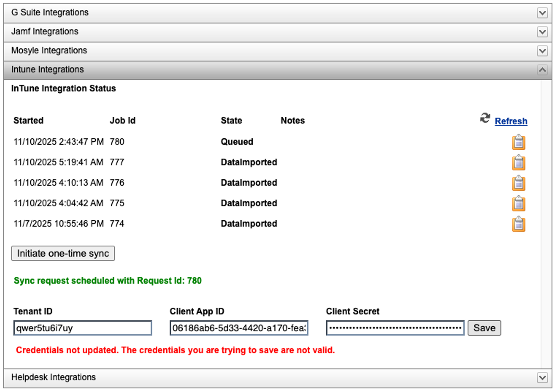This screenshot has width=556, height=392.
Task: Open the Helpdesk Integrations section header
Action: [277, 378]
